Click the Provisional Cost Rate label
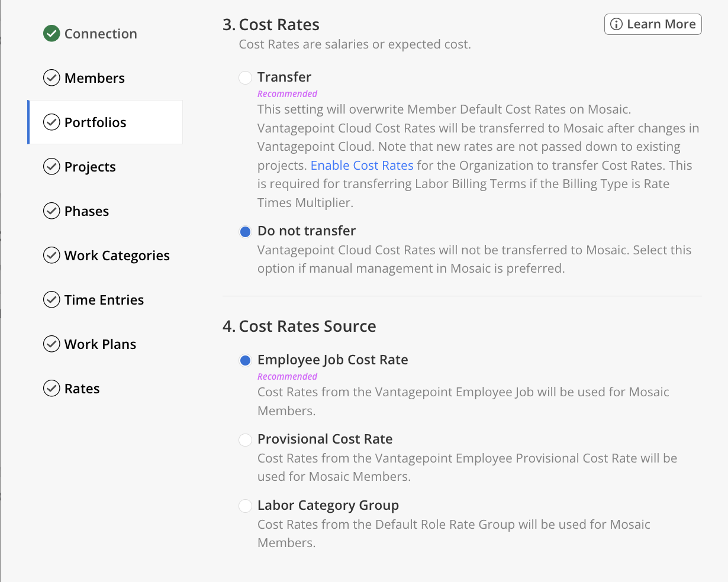The width and height of the screenshot is (728, 582). click(x=325, y=439)
